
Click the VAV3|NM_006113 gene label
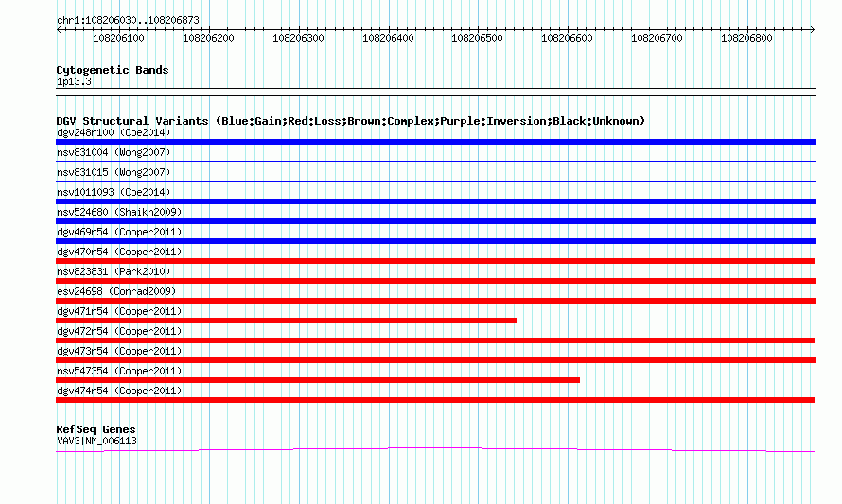click(x=96, y=442)
